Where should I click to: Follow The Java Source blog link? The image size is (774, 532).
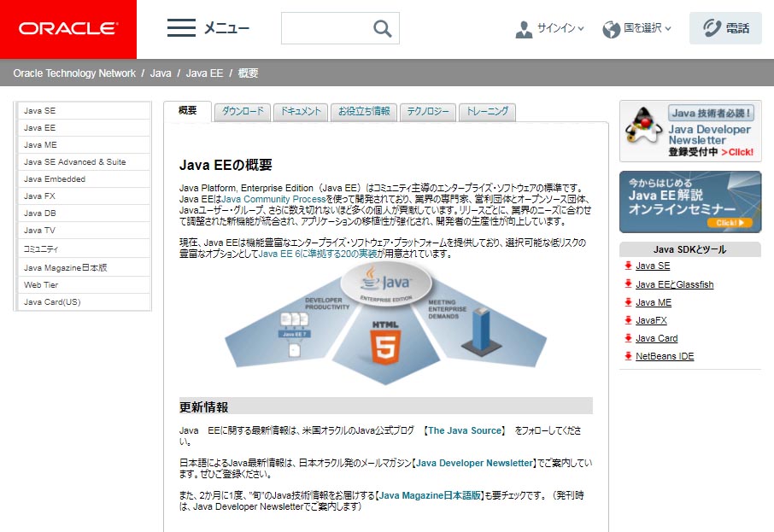coord(466,430)
